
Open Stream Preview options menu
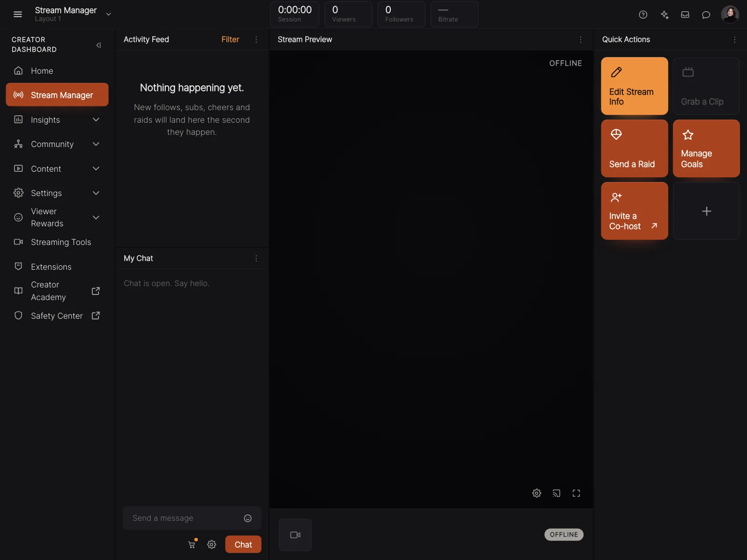580,40
